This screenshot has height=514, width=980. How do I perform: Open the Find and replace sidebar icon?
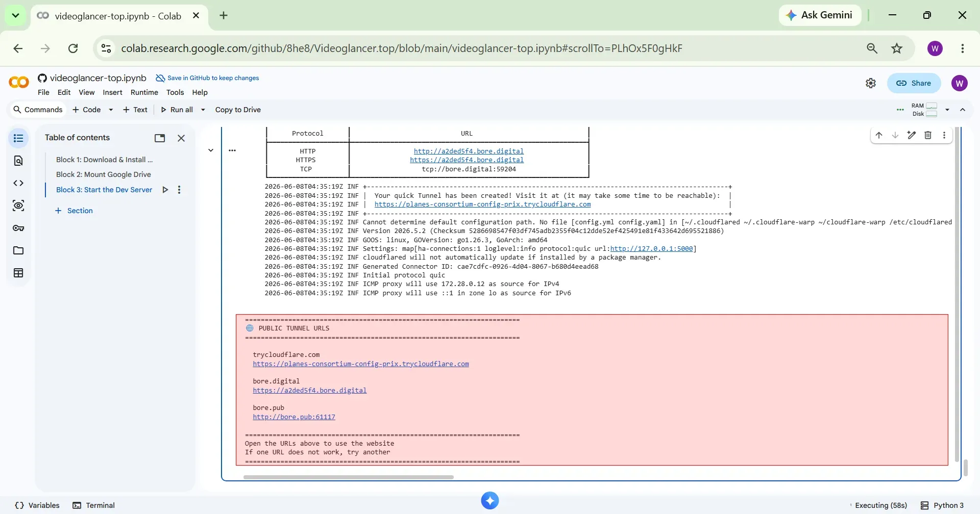tap(18, 161)
